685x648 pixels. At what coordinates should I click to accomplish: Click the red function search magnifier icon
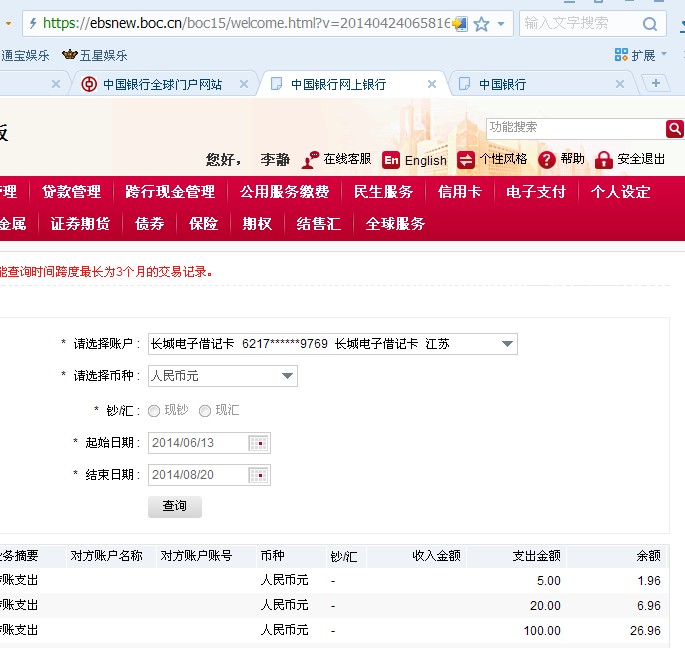[x=675, y=128]
